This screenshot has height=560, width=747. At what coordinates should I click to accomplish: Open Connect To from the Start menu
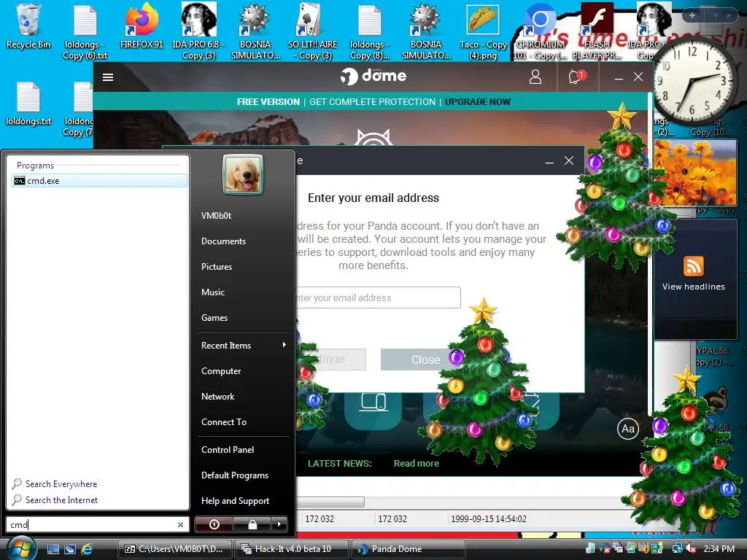(x=223, y=422)
